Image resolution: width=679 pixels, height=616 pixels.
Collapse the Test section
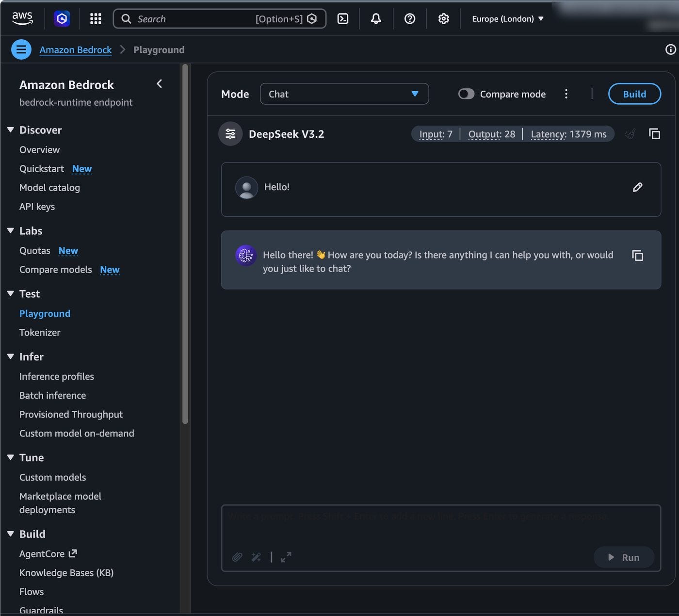(x=11, y=293)
